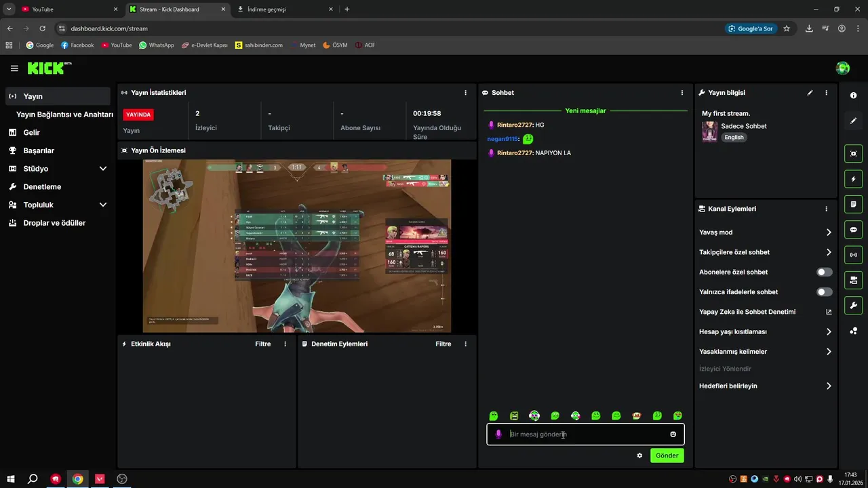Open chat settings gear icon
This screenshot has width=868, height=488.
point(639,455)
